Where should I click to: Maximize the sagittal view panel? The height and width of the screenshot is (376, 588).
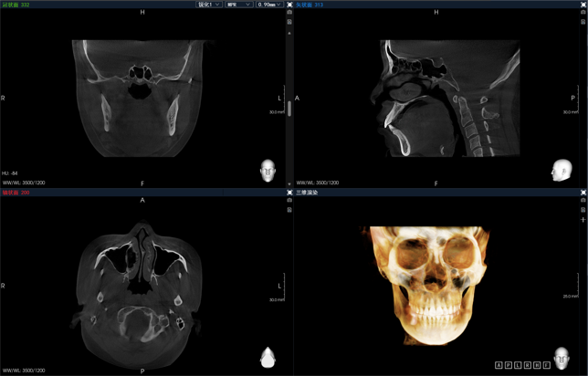click(x=583, y=5)
